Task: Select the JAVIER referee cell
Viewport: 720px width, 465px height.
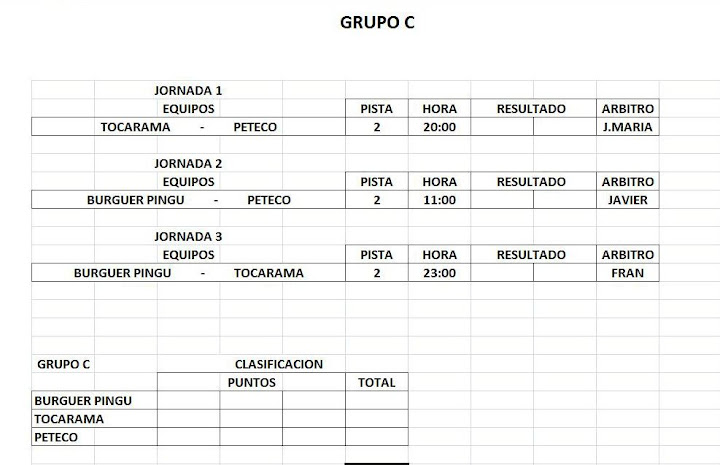Action: (627, 200)
